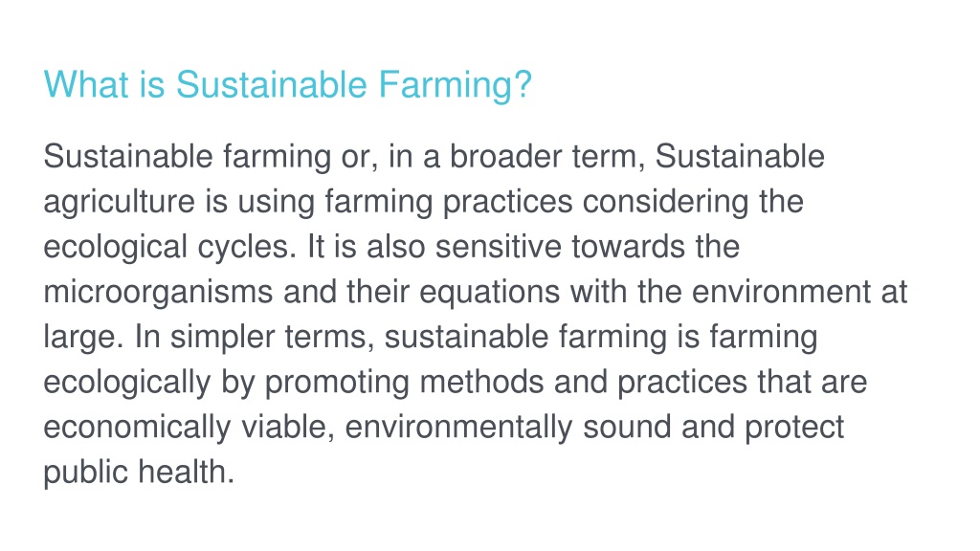This screenshot has height=551, width=980.
Task: Click the heading 'What is Sustainable Farming?'
Action: (287, 85)
